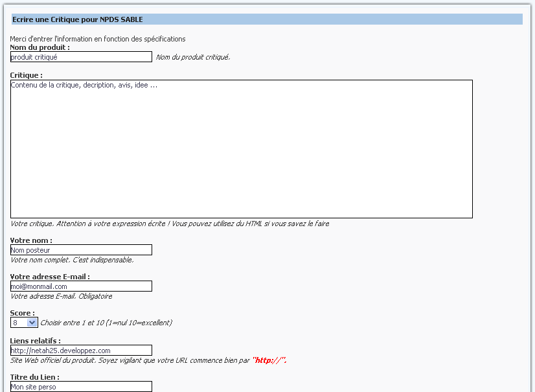Click the 'Nom du produit critiqué.' hint text

point(193,57)
